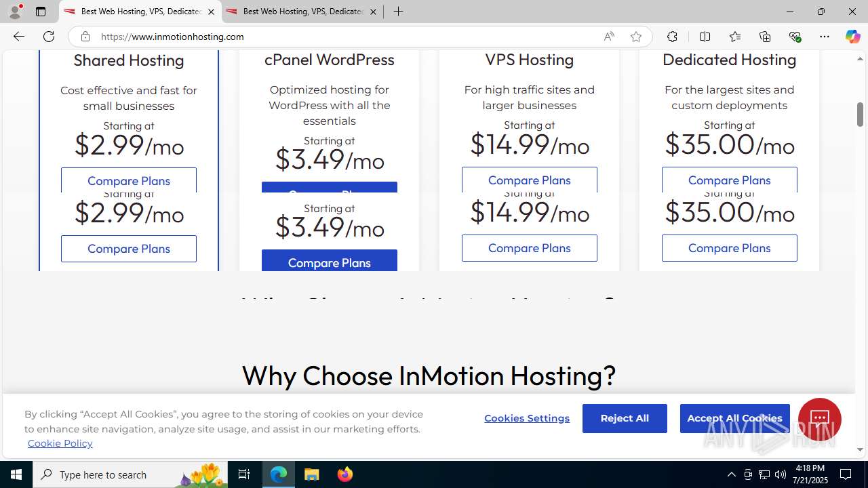
Task: Close the second InMotion tab
Action: click(373, 12)
